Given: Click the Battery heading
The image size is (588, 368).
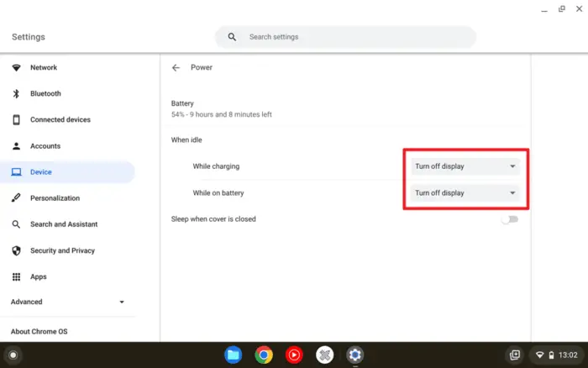Looking at the screenshot, I should coord(182,103).
